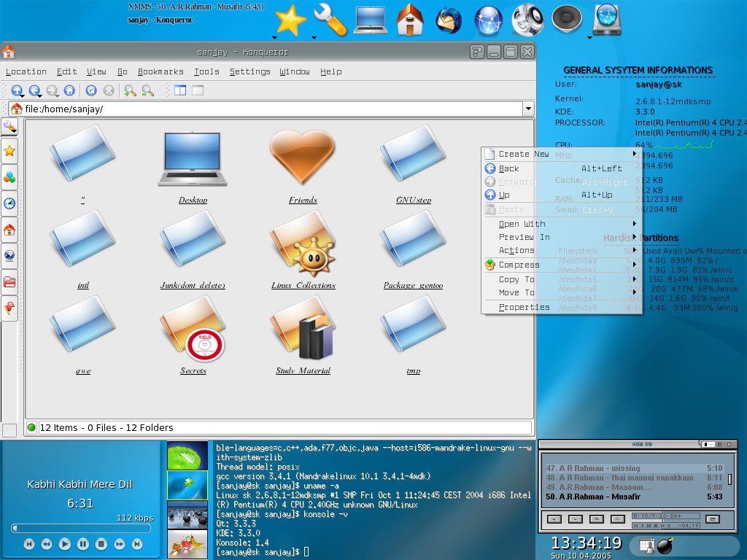Open the location bar history dropdown
The height and width of the screenshot is (560, 747).
coord(528,109)
